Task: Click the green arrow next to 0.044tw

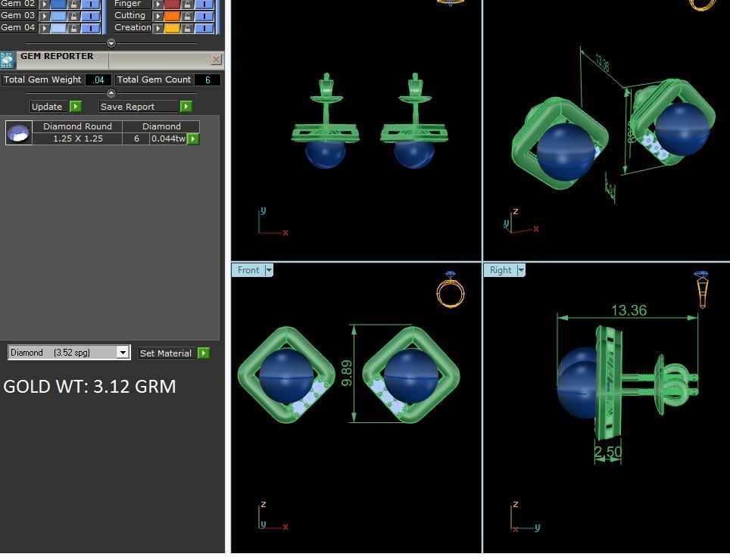Action: pos(193,138)
